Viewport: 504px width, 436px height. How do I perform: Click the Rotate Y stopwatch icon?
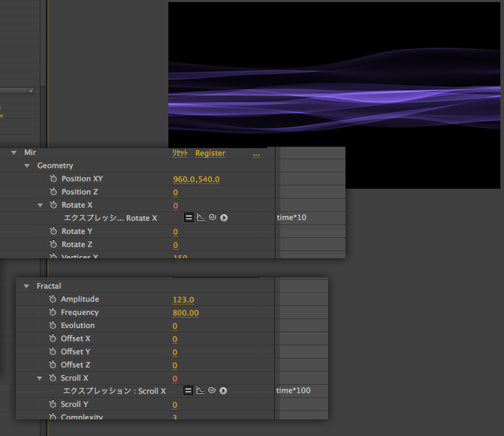53,231
